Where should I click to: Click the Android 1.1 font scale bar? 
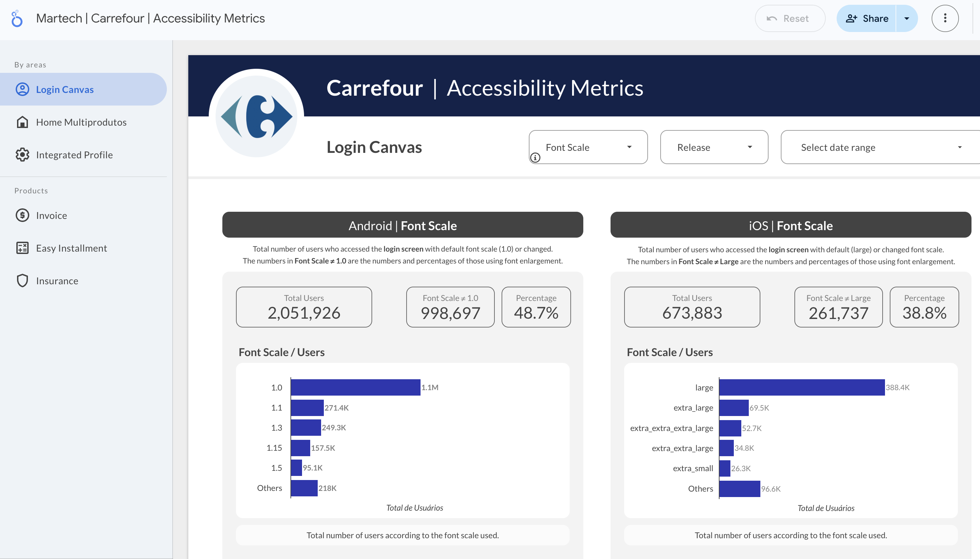[307, 408]
